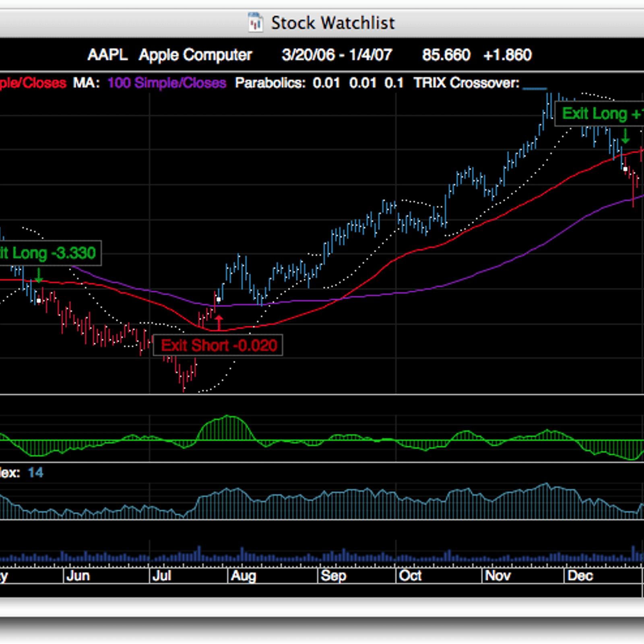
Task: Click the green down arrow marker near December
Action: pos(625,136)
